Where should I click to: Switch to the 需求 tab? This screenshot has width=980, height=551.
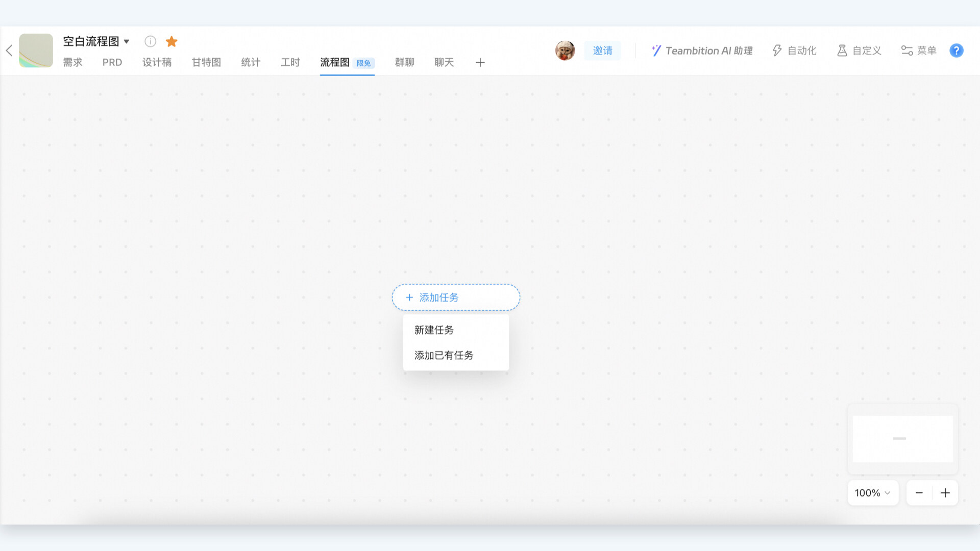[72, 62]
